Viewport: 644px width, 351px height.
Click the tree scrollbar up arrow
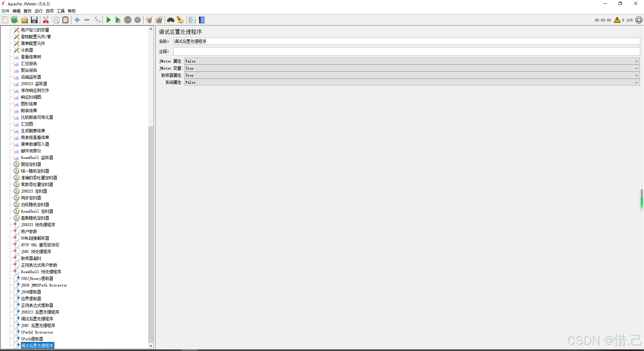click(x=151, y=29)
